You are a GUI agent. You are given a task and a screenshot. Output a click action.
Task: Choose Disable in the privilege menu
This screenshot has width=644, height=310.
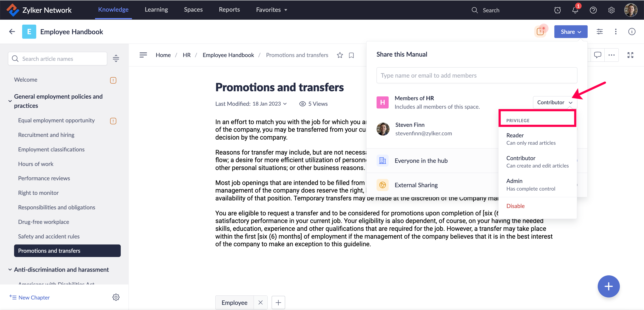click(515, 206)
